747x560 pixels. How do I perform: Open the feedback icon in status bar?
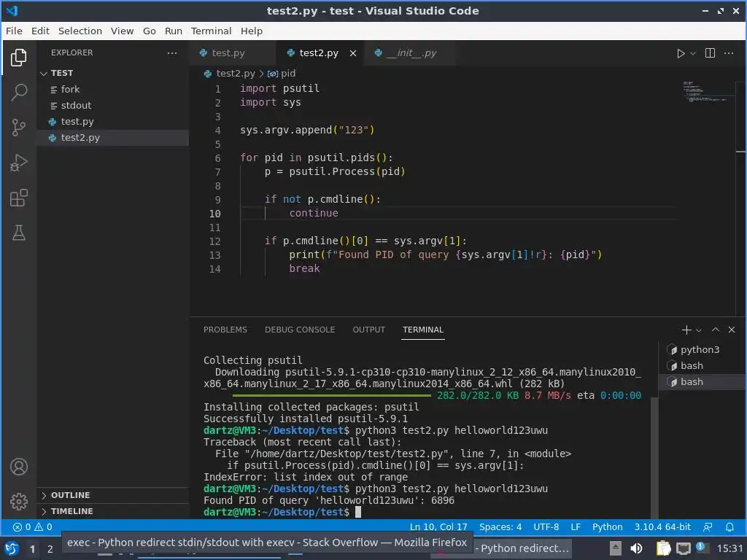pos(708,526)
